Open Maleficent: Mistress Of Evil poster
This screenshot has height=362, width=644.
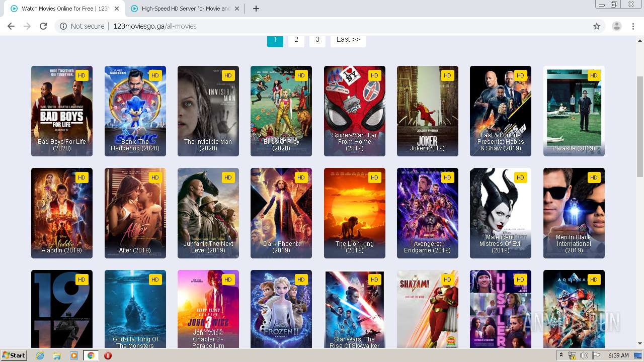tap(501, 213)
